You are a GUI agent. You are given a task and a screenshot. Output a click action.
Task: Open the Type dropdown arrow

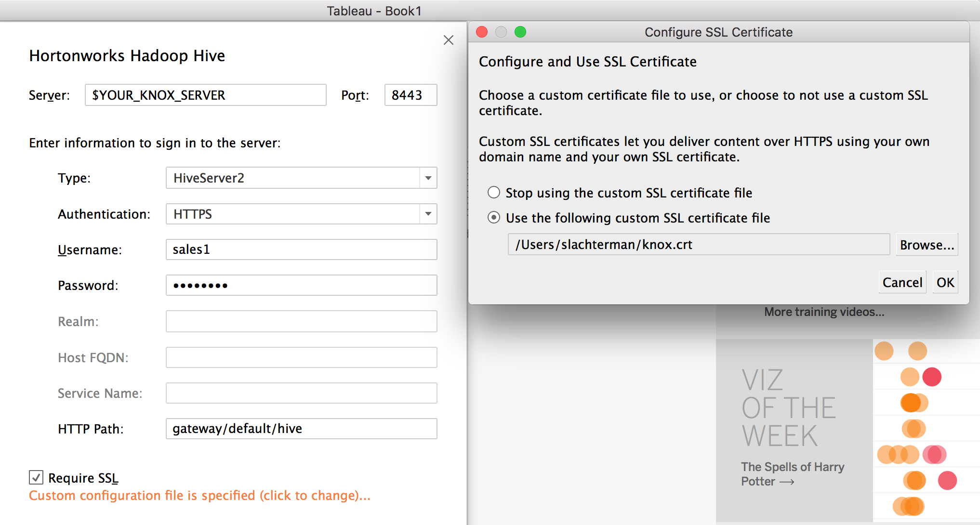tap(428, 178)
